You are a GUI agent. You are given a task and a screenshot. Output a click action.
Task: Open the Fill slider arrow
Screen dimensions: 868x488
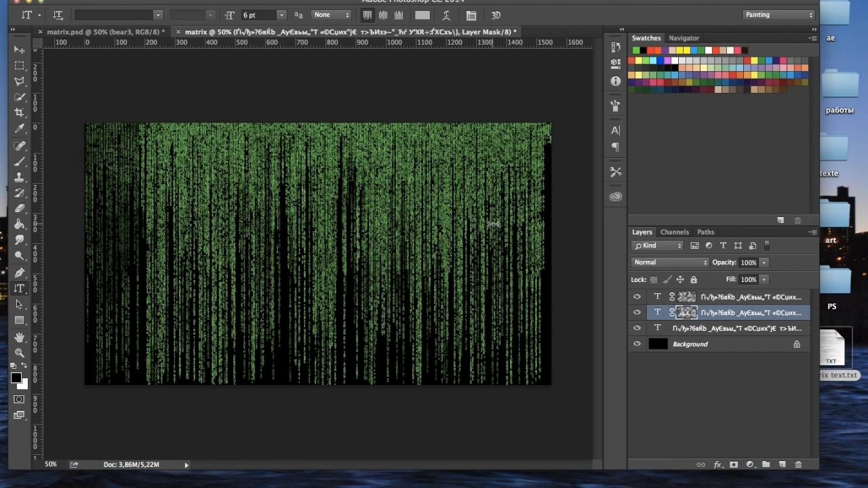pos(764,279)
